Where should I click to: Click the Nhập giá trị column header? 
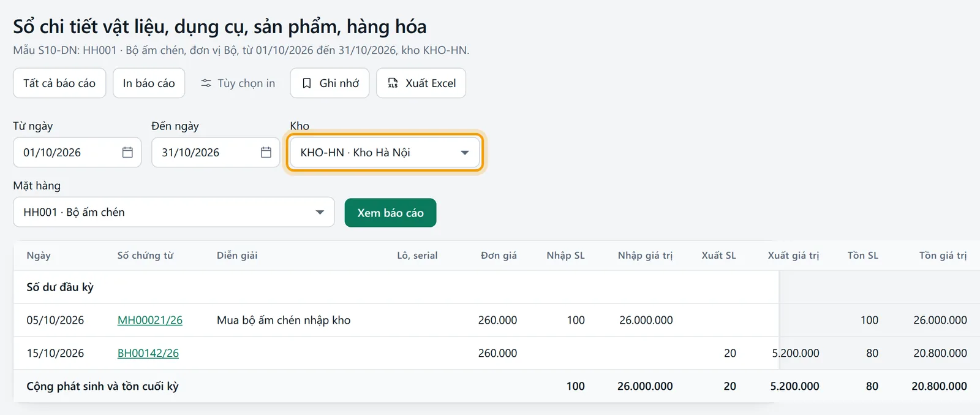645,256
